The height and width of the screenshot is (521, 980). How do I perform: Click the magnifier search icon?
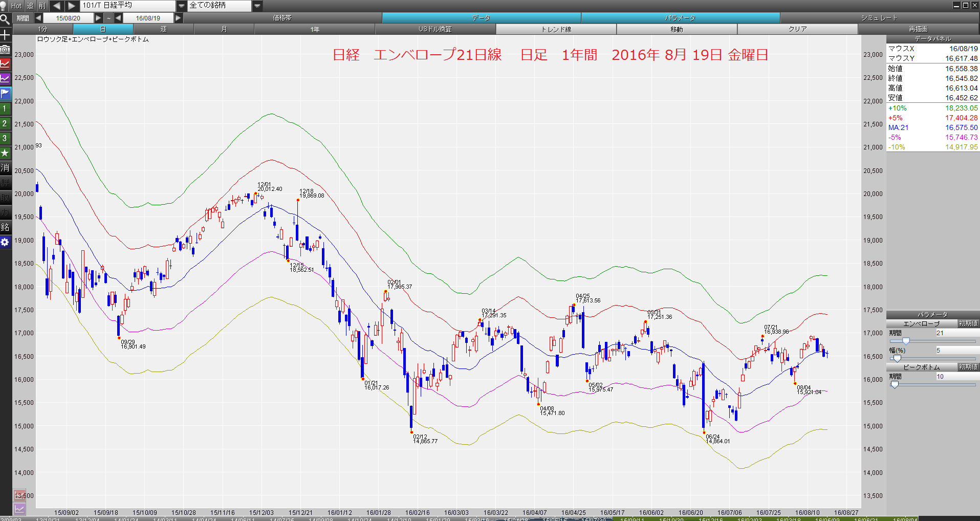point(5,19)
